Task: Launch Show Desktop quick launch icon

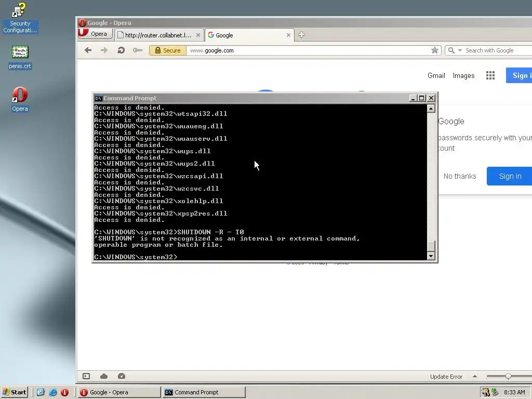Action: point(41,392)
